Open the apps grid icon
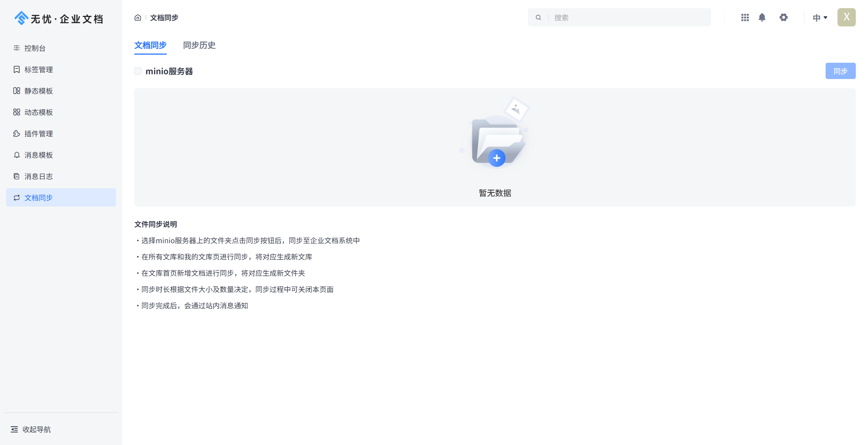Screen dimensions: 868x445 point(745,18)
